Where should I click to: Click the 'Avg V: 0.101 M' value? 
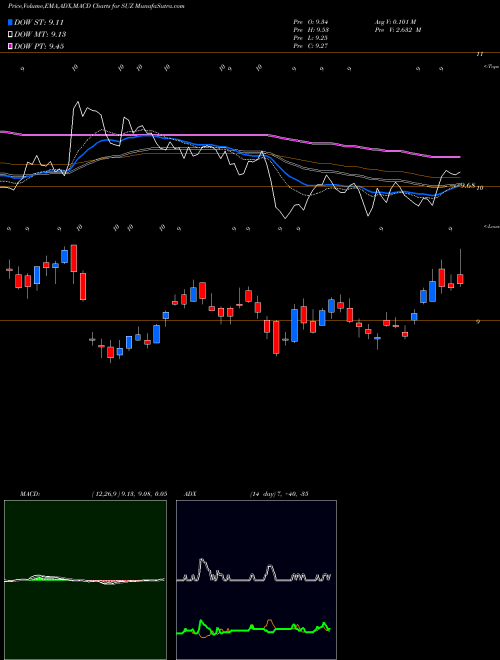click(x=395, y=21)
